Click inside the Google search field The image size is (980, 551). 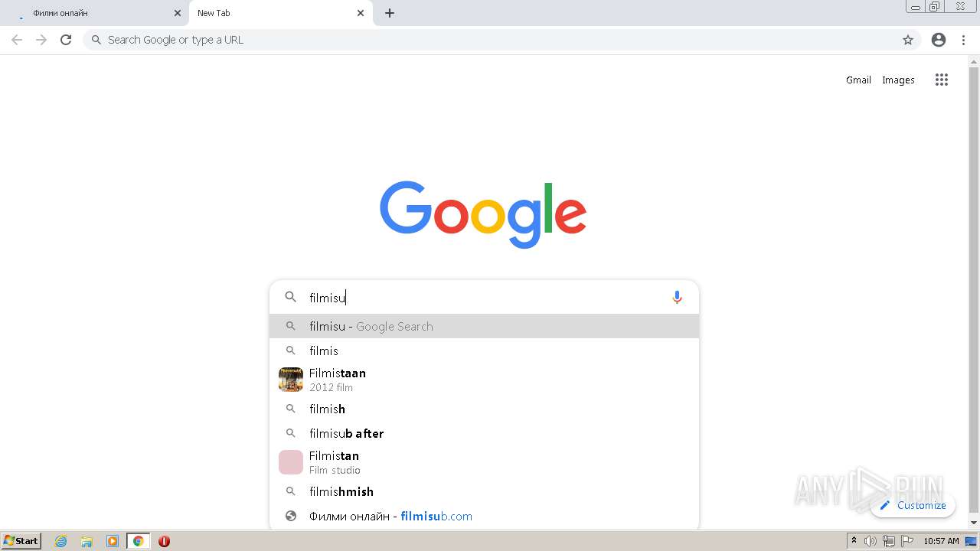484,298
